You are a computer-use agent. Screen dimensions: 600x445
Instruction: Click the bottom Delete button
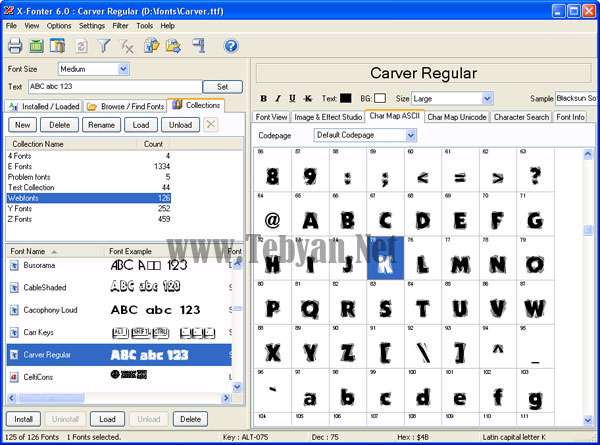tap(190, 419)
